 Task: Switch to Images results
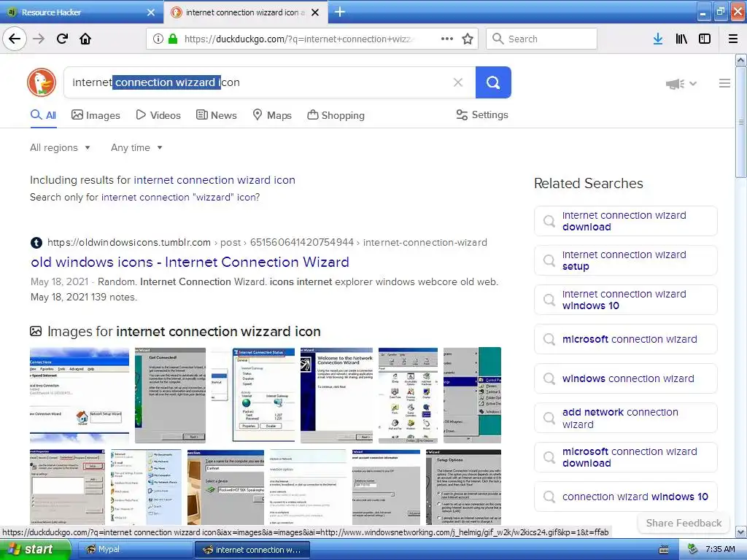pyautogui.click(x=96, y=115)
